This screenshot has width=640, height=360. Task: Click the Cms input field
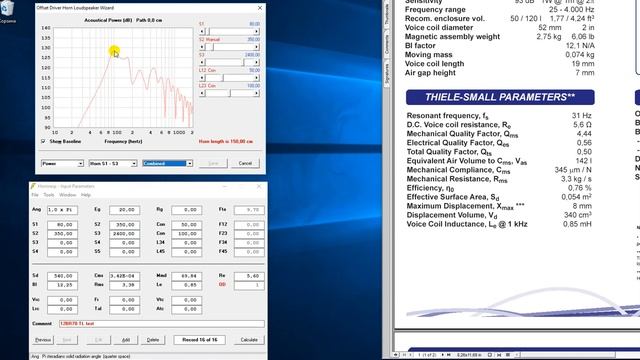tap(124, 276)
